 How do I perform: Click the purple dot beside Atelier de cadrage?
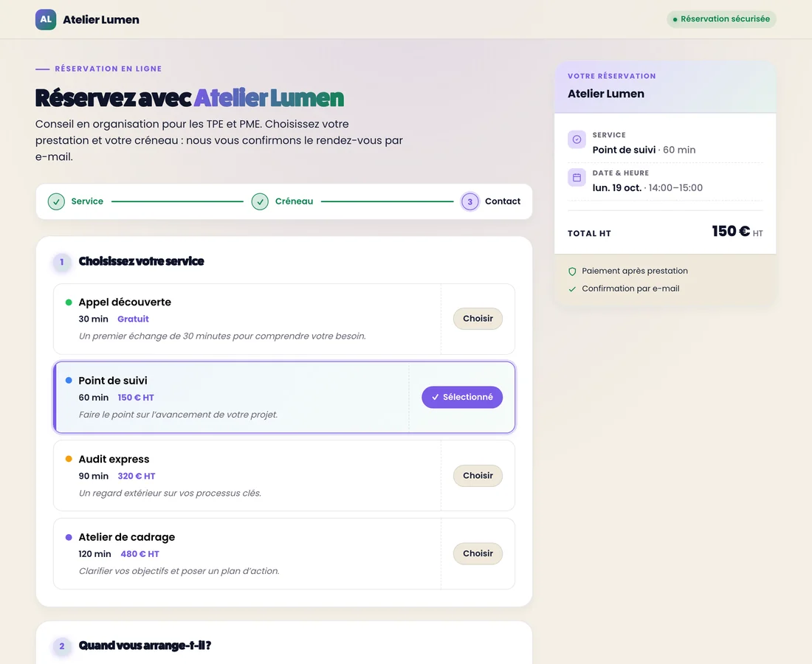[x=69, y=537]
